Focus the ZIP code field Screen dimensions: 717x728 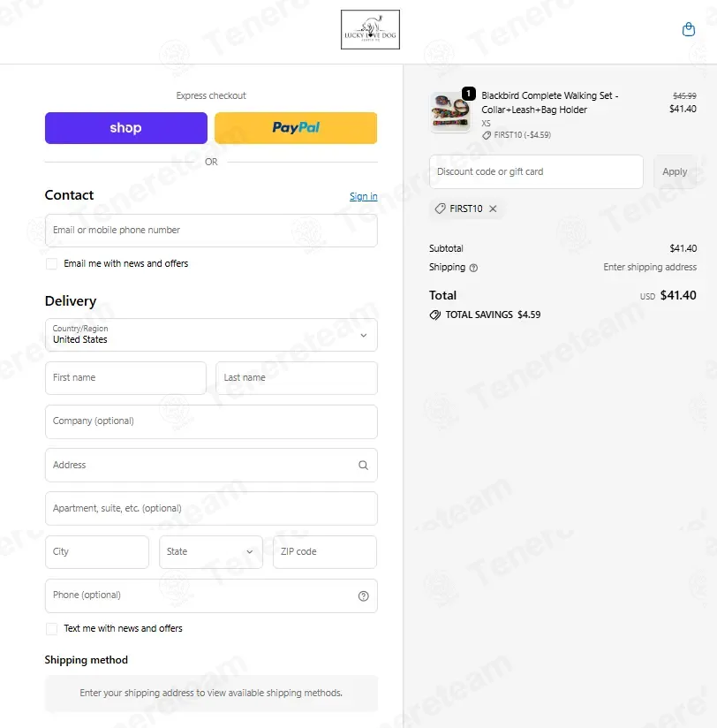point(325,551)
